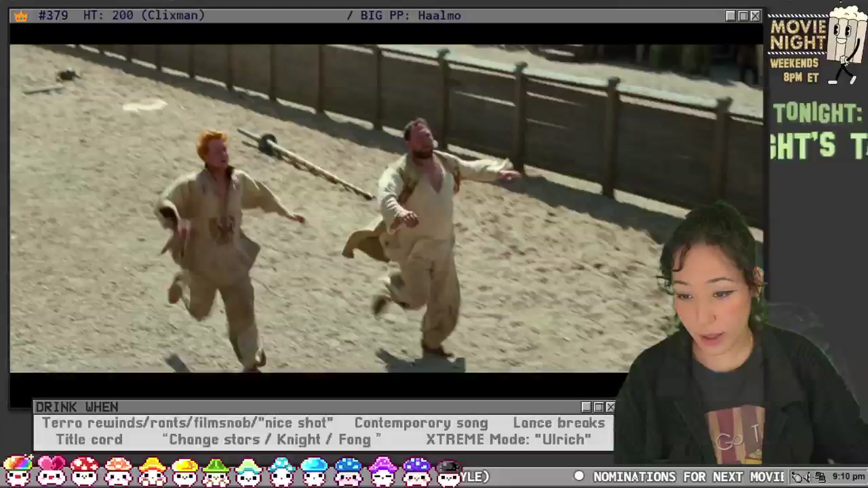The height and width of the screenshot is (488, 868).
Task: Choose the peach-orange mushroom icon
Action: tap(118, 471)
